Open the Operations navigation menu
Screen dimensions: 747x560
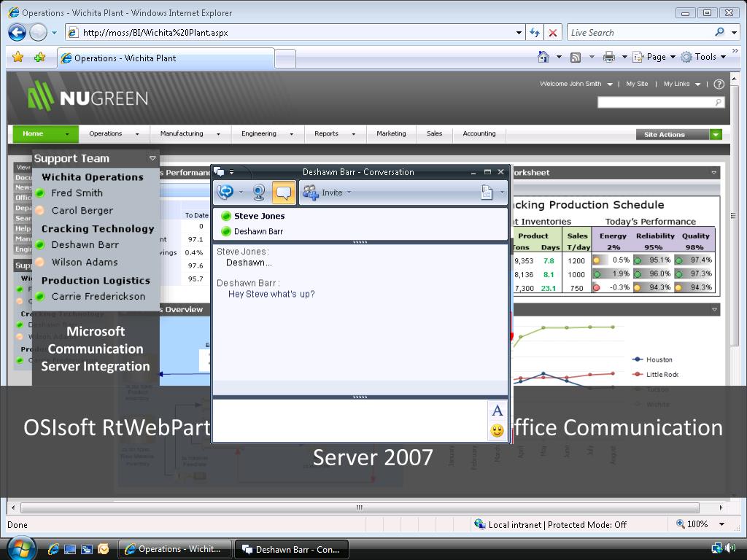114,134
